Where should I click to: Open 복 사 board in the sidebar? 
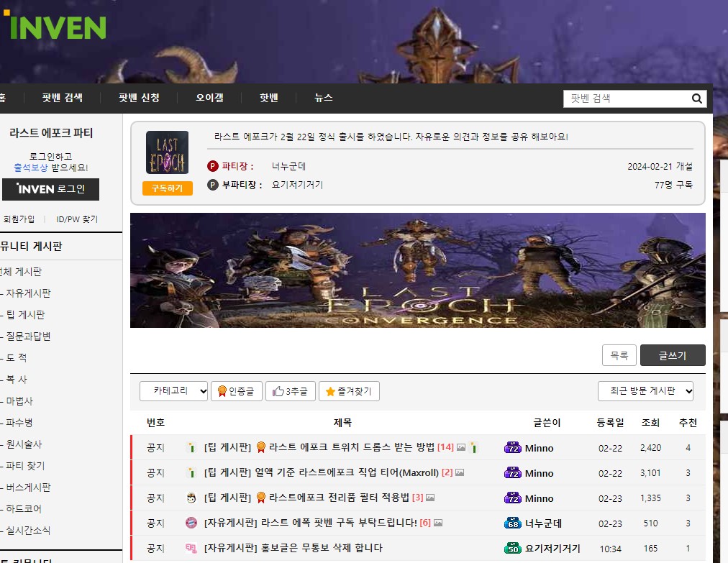(17, 379)
